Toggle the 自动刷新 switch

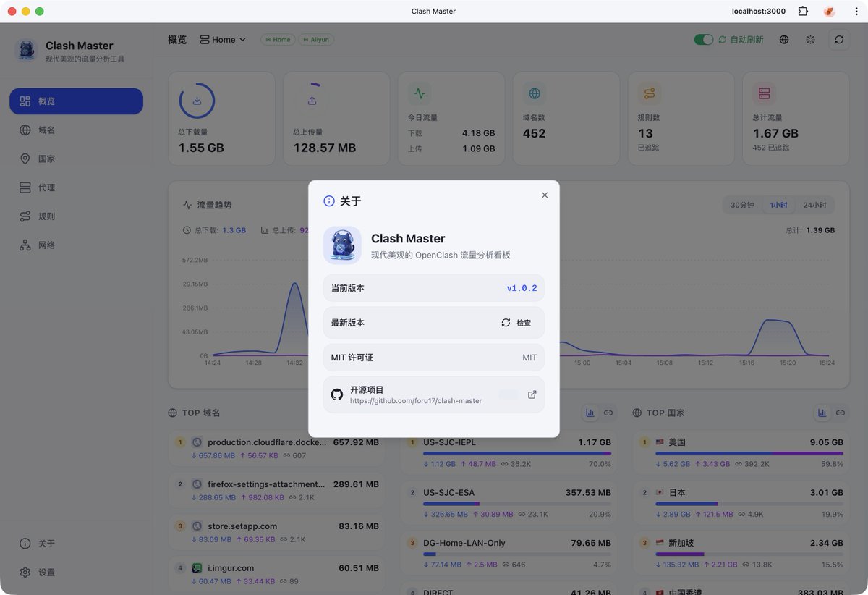pyautogui.click(x=703, y=40)
